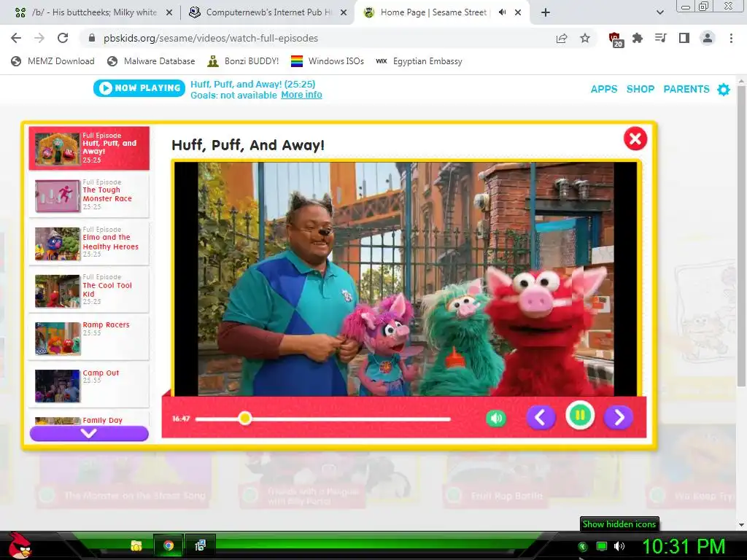Open the red ad blocker extension icon
747x560 pixels.
615,39
